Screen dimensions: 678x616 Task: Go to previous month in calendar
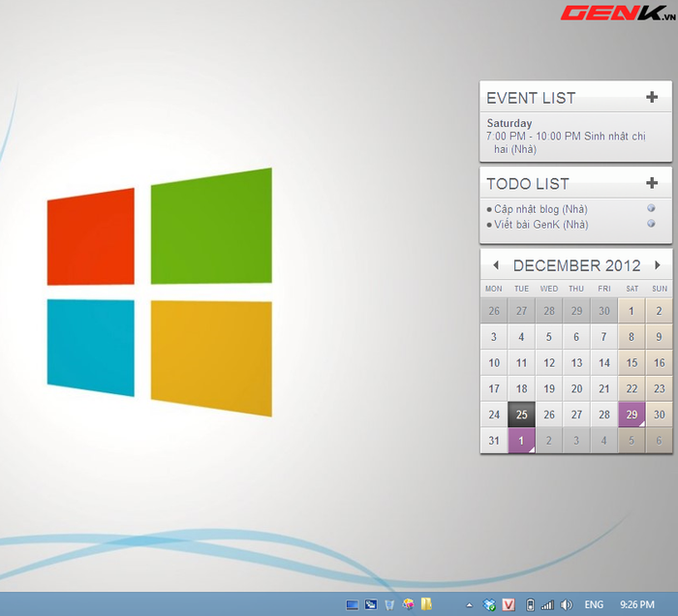496,265
